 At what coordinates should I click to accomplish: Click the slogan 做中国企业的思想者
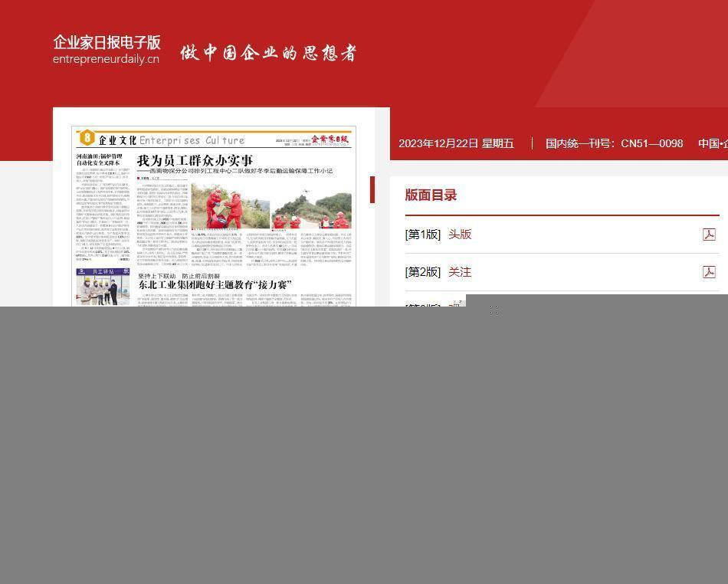point(268,53)
